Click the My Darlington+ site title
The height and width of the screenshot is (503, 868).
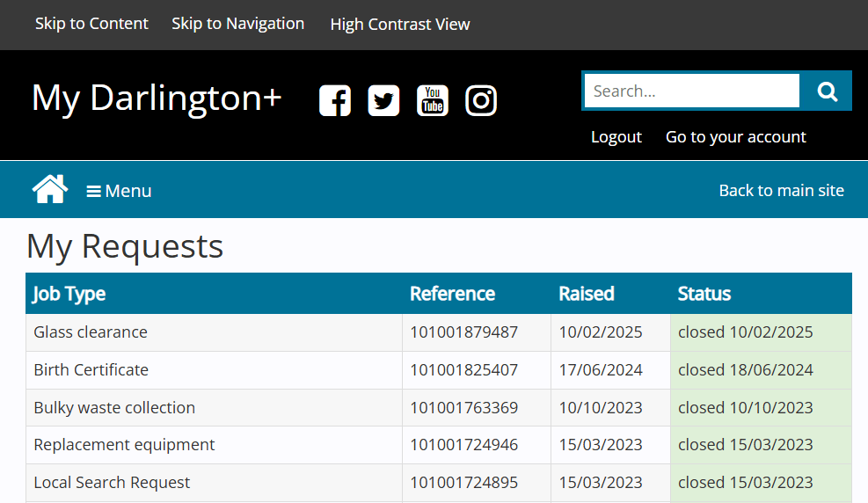click(x=157, y=98)
